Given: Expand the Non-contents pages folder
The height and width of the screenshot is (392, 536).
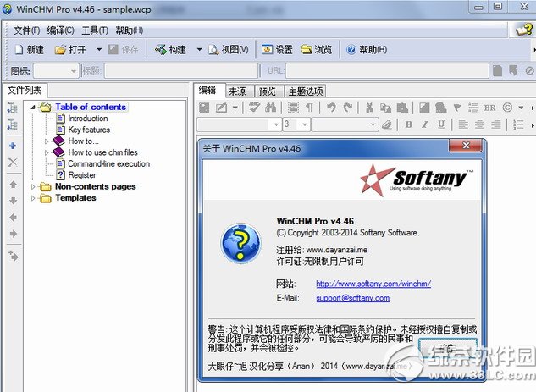Looking at the screenshot, I should click(x=33, y=186).
